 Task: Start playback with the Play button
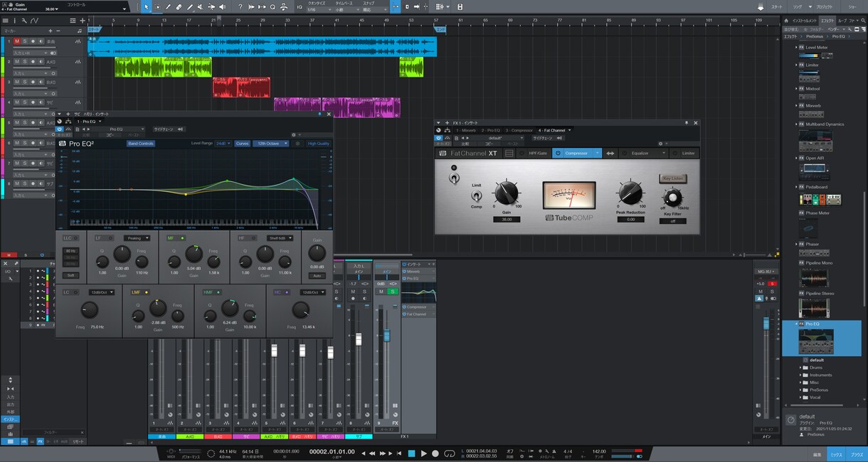[x=423, y=453]
